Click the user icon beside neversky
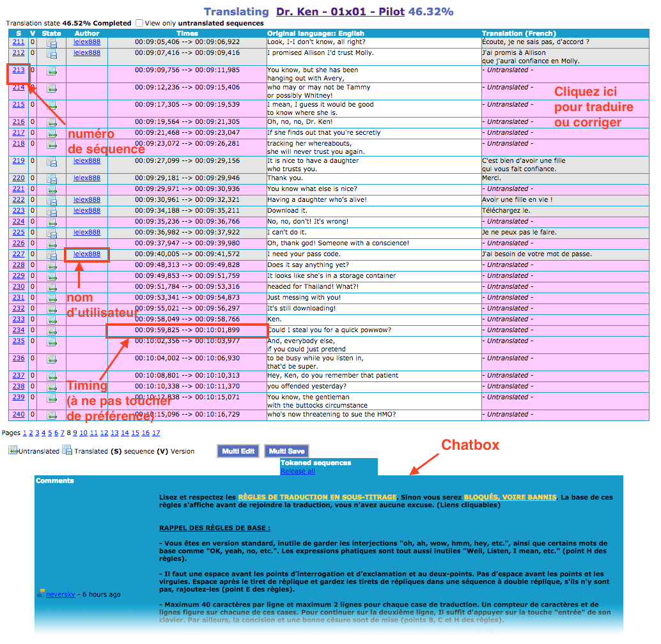 coord(41,594)
